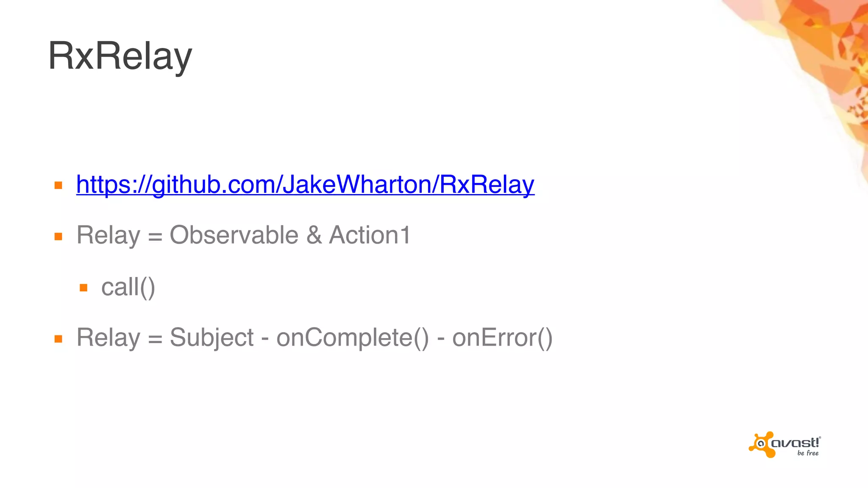Viewport: 868px width, 488px height.
Task: Click the word 'Observable' in the second bullet
Action: (234, 235)
